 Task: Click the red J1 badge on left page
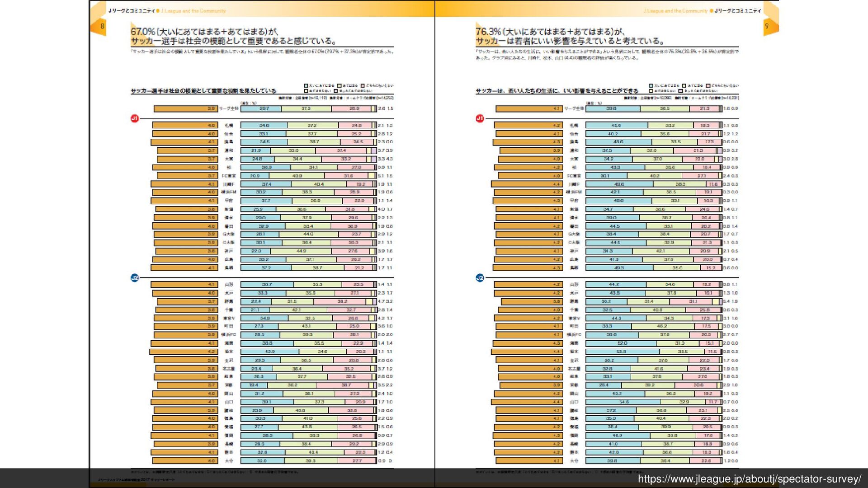135,118
